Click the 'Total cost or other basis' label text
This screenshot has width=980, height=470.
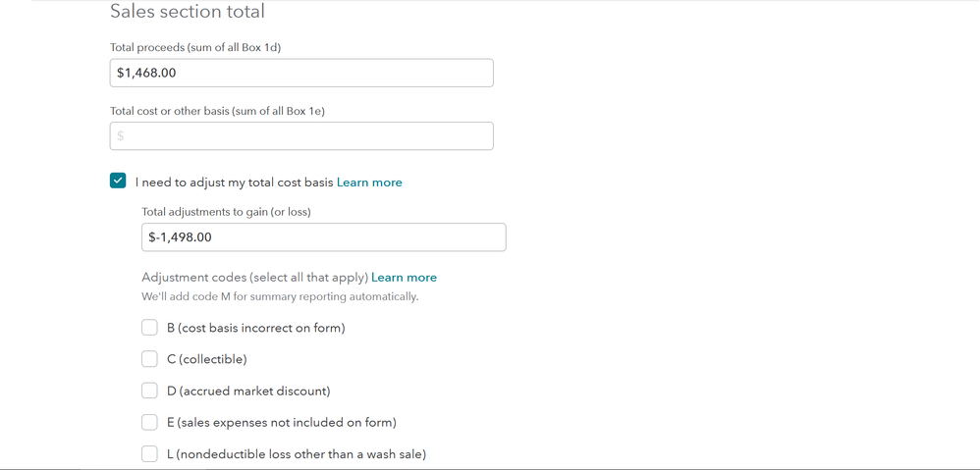pyautogui.click(x=217, y=111)
